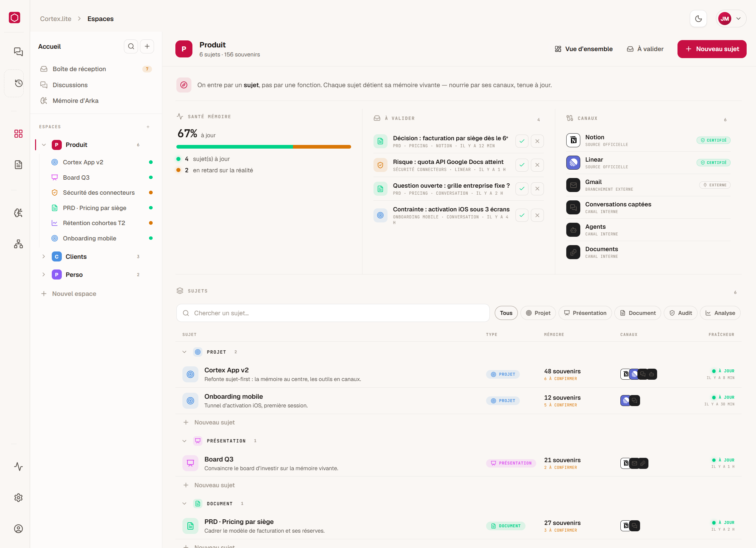Image resolution: width=756 pixels, height=548 pixels.
Task: Select Sécurité des connecteurs in sidebar
Action: pyautogui.click(x=102, y=192)
